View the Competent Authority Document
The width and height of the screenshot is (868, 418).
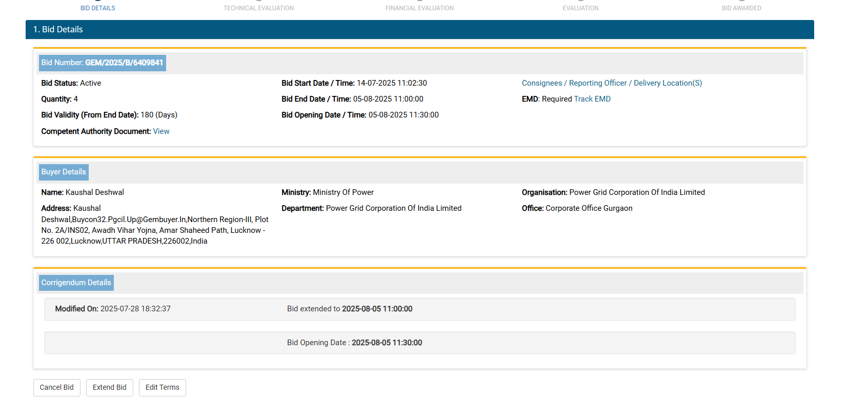tap(161, 131)
